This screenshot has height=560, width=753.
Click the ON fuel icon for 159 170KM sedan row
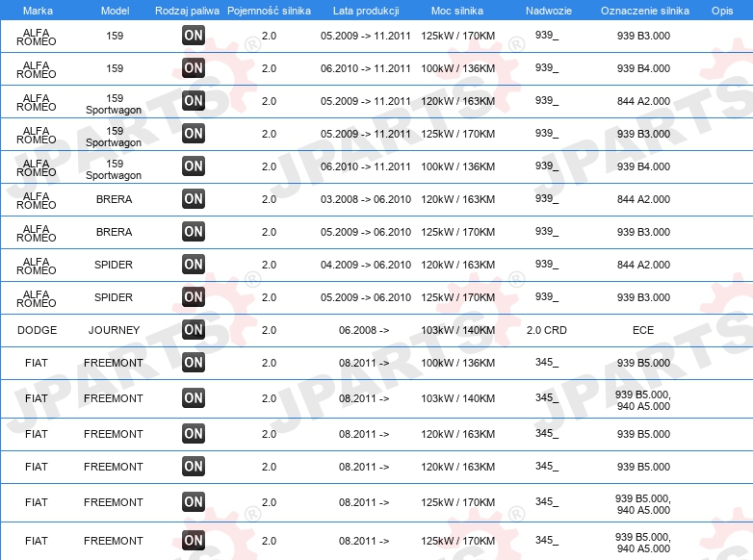point(194,35)
